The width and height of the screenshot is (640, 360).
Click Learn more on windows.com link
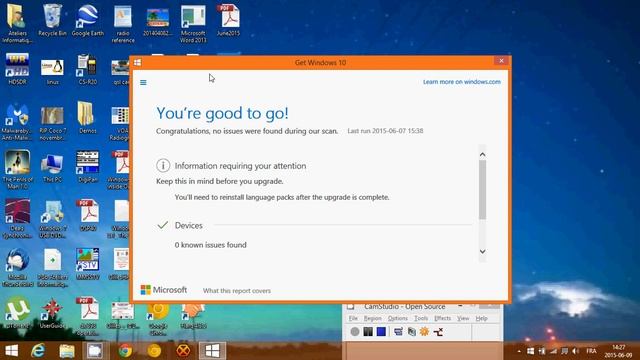pos(462,82)
